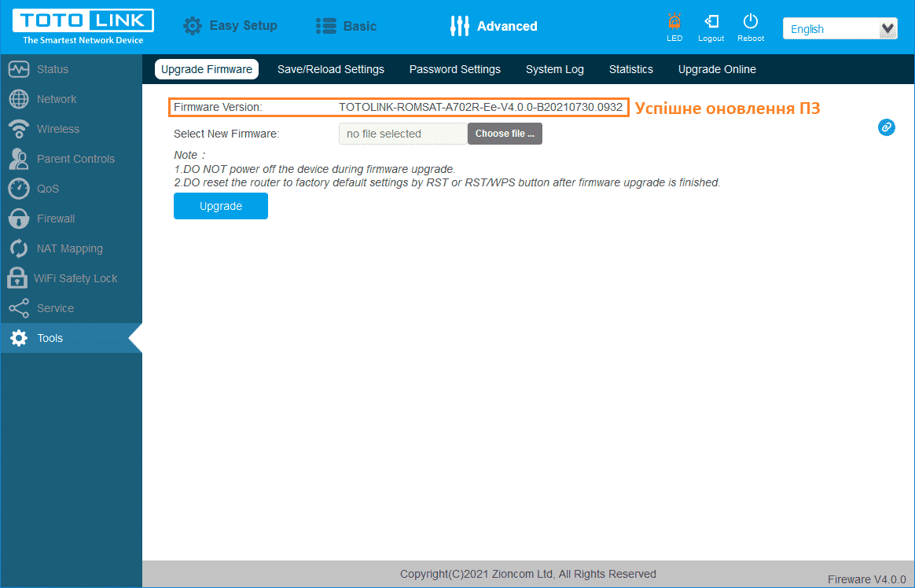Image resolution: width=915 pixels, height=588 pixels.
Task: Select the Upgrade Online tab
Action: [716, 69]
